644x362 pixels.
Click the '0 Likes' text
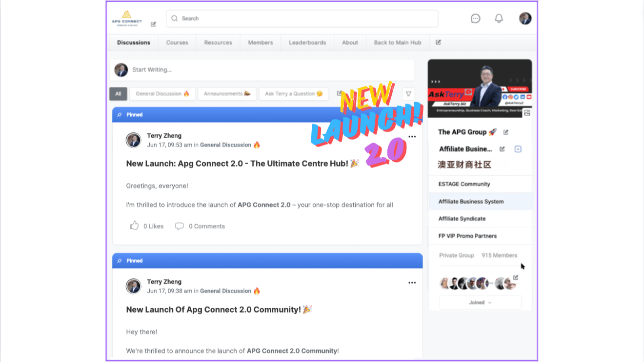(153, 226)
